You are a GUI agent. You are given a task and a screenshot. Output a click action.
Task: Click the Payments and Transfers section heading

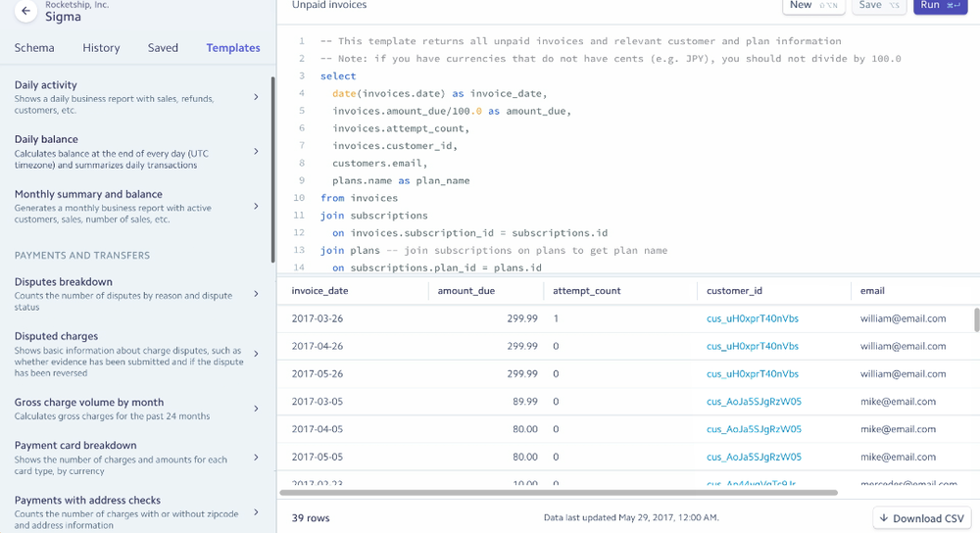82,256
